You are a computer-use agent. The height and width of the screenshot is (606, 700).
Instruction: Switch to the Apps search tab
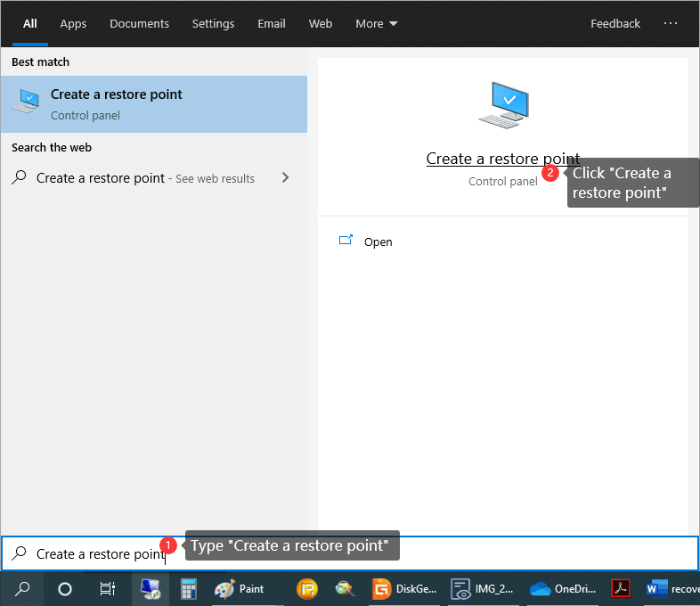coord(73,23)
